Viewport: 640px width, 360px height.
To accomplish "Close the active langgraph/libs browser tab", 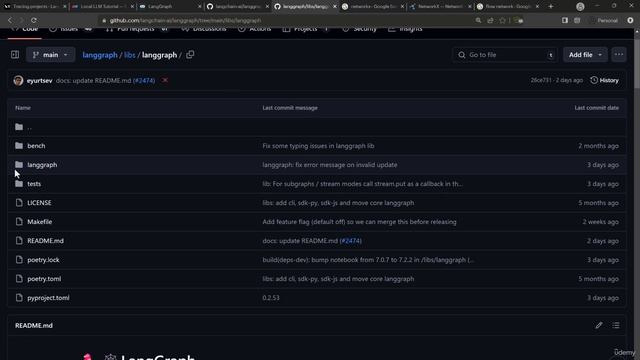I will tap(335, 7).
